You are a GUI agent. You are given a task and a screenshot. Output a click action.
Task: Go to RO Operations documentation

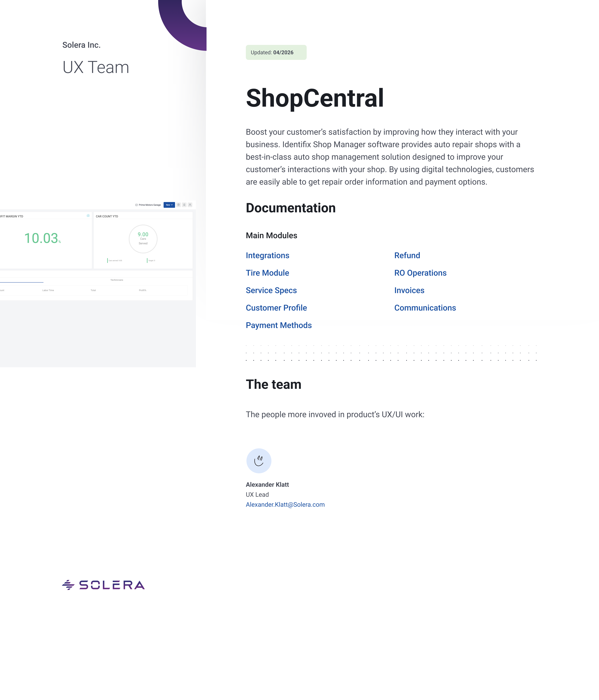[420, 273]
